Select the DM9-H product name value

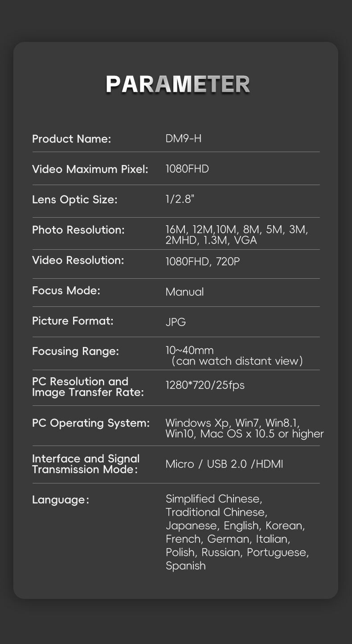coord(184,139)
